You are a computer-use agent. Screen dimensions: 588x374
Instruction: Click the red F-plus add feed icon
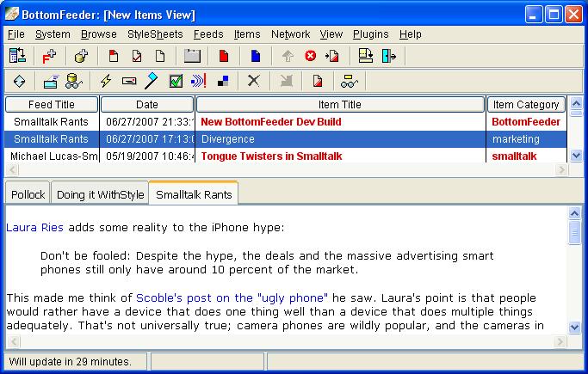(49, 56)
